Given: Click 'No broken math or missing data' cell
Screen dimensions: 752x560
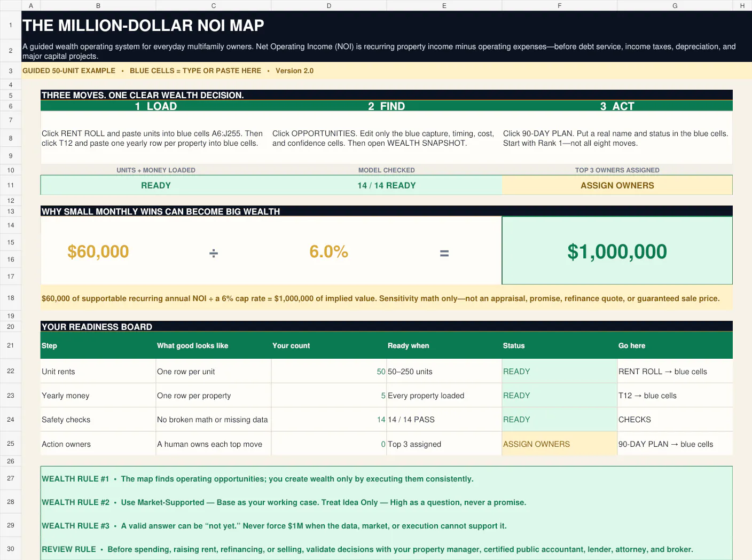Looking at the screenshot, I should click(214, 420).
